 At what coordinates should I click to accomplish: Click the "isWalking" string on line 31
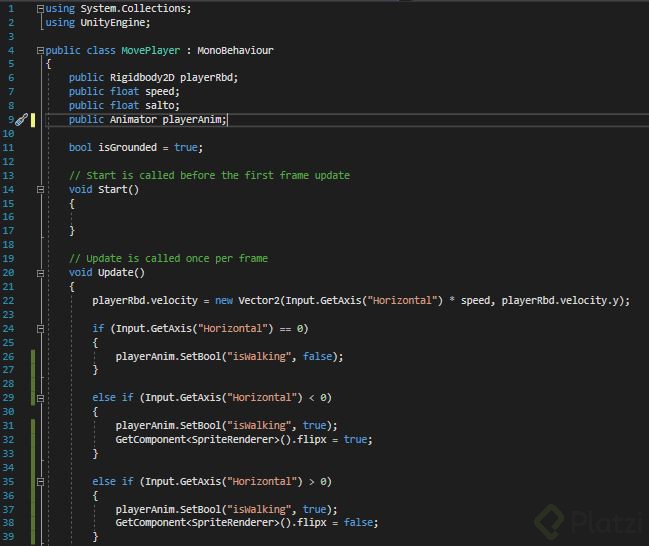pyautogui.click(x=259, y=425)
